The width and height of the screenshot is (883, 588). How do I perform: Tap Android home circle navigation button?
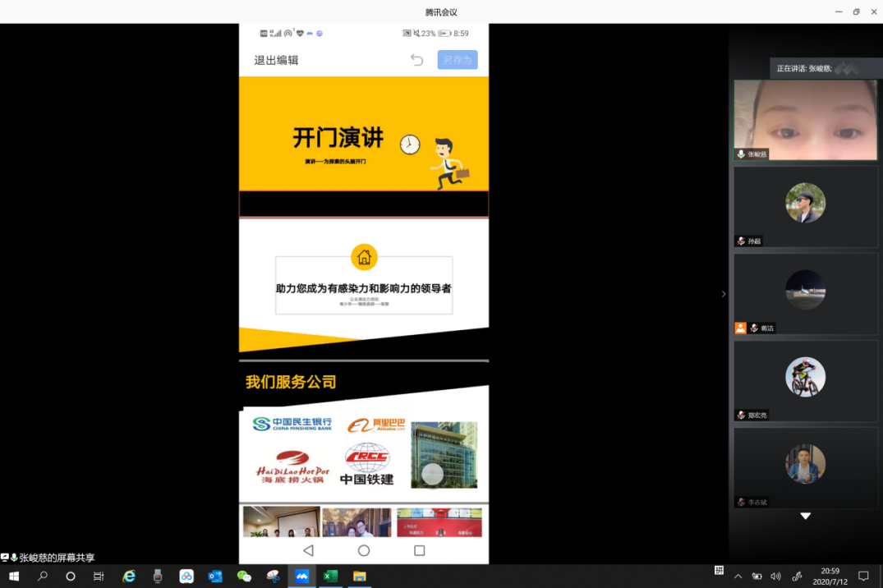[364, 550]
